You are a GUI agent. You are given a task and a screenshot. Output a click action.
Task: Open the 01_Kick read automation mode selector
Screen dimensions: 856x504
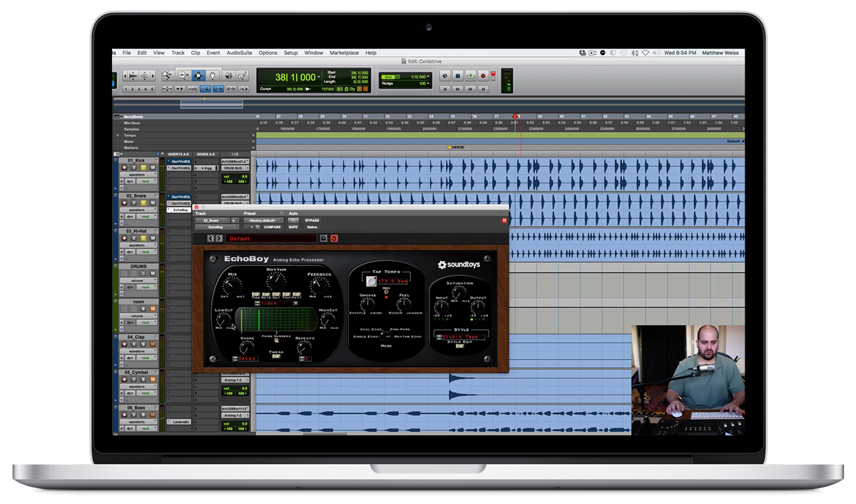pyautogui.click(x=146, y=181)
